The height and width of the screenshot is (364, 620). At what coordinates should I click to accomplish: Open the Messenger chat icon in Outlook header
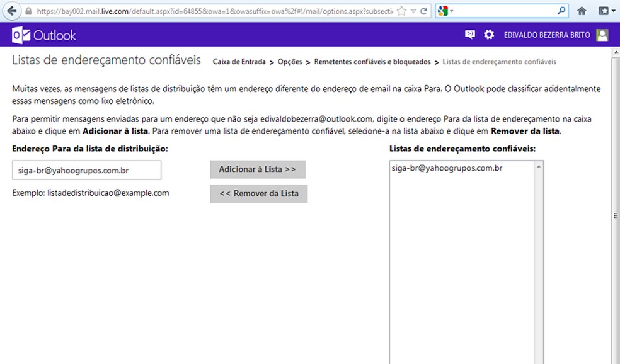point(469,35)
